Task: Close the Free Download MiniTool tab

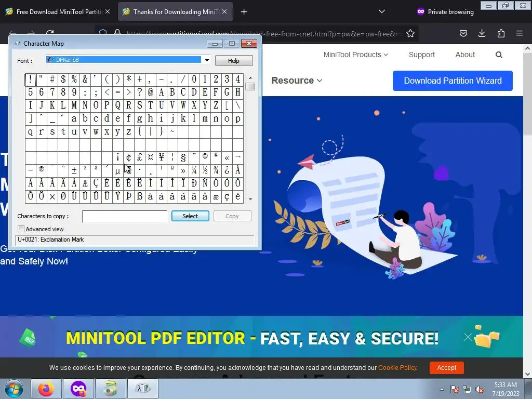Action: click(108, 11)
